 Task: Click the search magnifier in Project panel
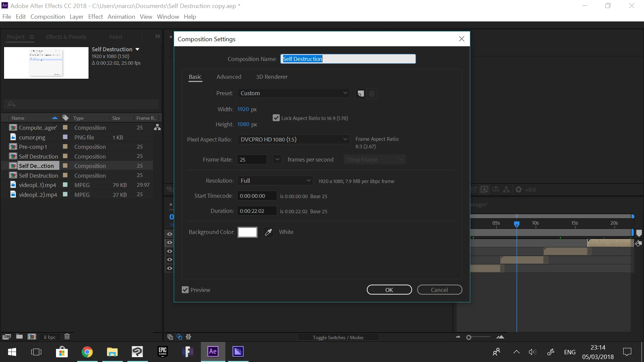click(11, 104)
